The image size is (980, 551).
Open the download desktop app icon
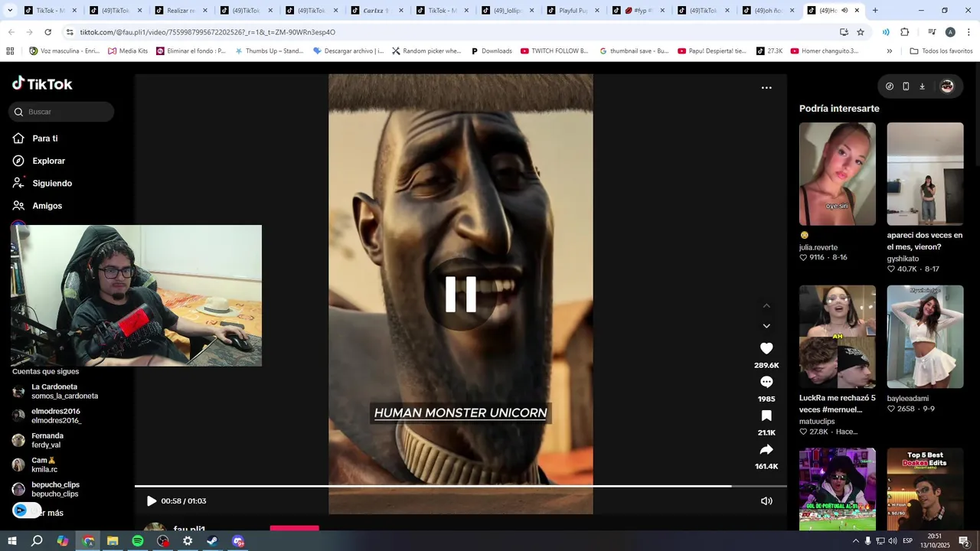point(922,86)
